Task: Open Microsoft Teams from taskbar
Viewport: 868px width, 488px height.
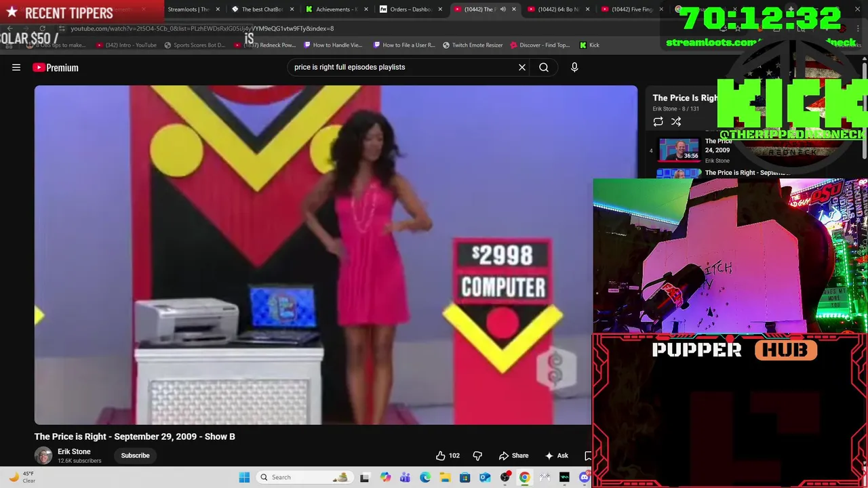Action: pyautogui.click(x=405, y=477)
